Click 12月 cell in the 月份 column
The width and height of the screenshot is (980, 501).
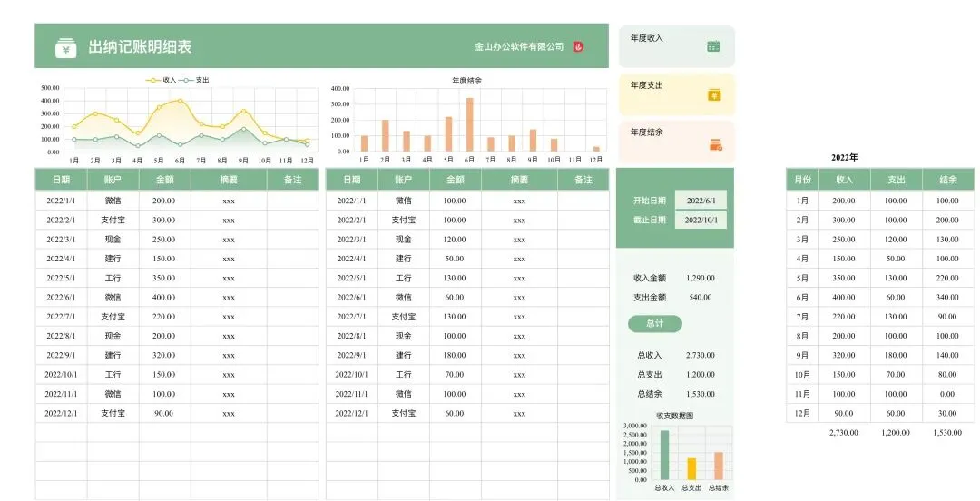(x=802, y=414)
